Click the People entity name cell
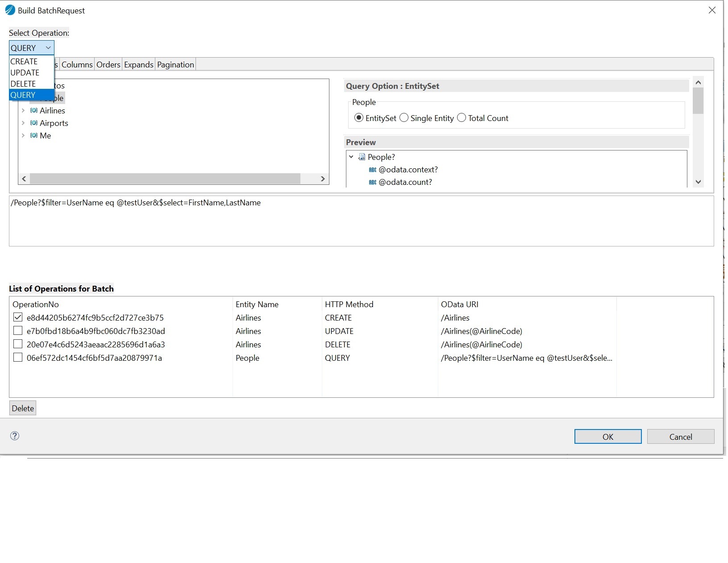The image size is (728, 563). [x=247, y=358]
